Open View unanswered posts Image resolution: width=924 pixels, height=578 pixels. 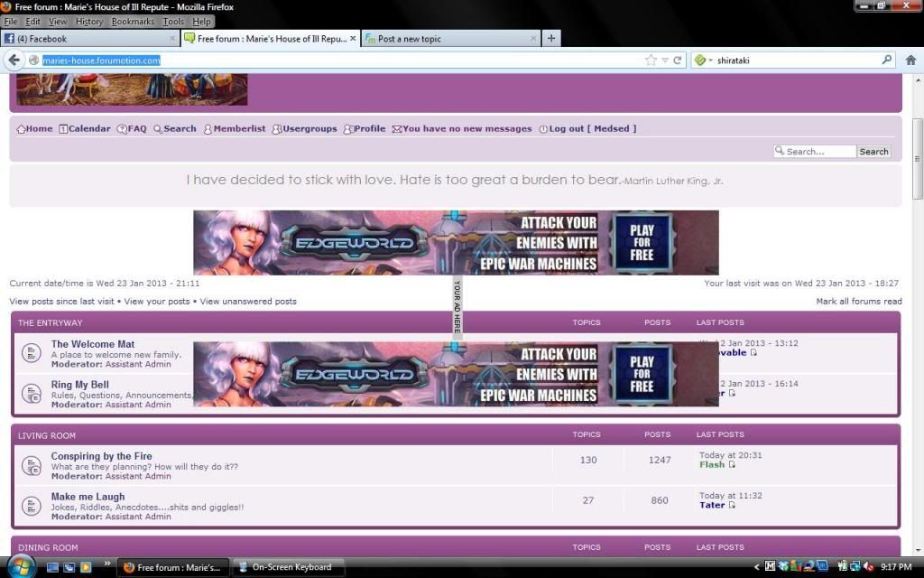click(x=248, y=302)
